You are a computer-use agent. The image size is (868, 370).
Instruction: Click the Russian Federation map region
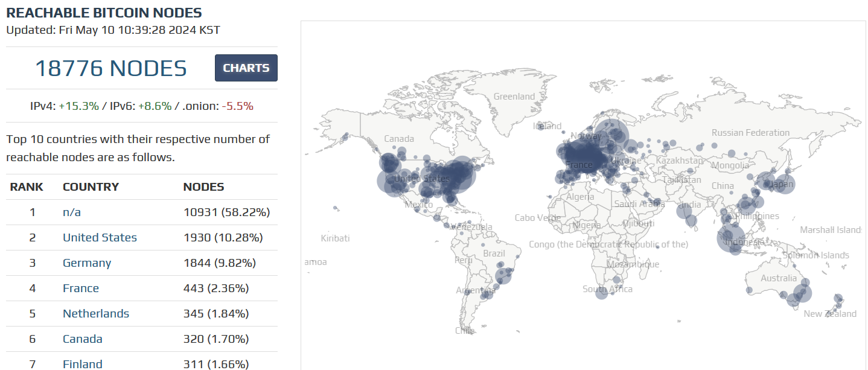(x=750, y=133)
